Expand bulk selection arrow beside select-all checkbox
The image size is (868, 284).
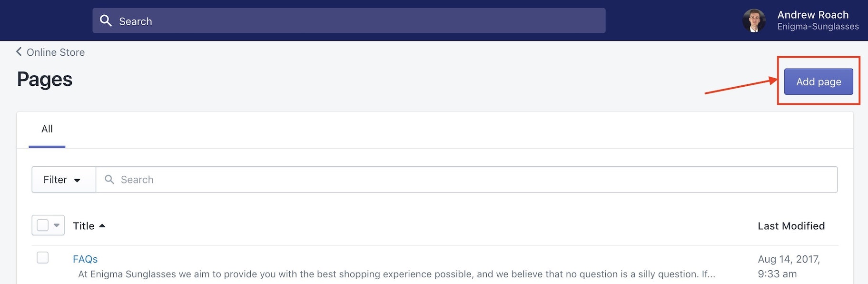[x=57, y=225]
